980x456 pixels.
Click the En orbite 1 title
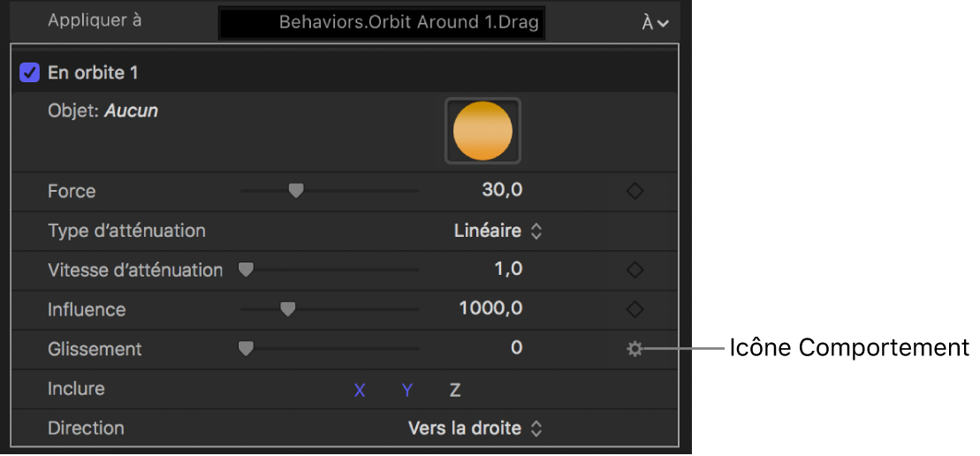(93, 73)
